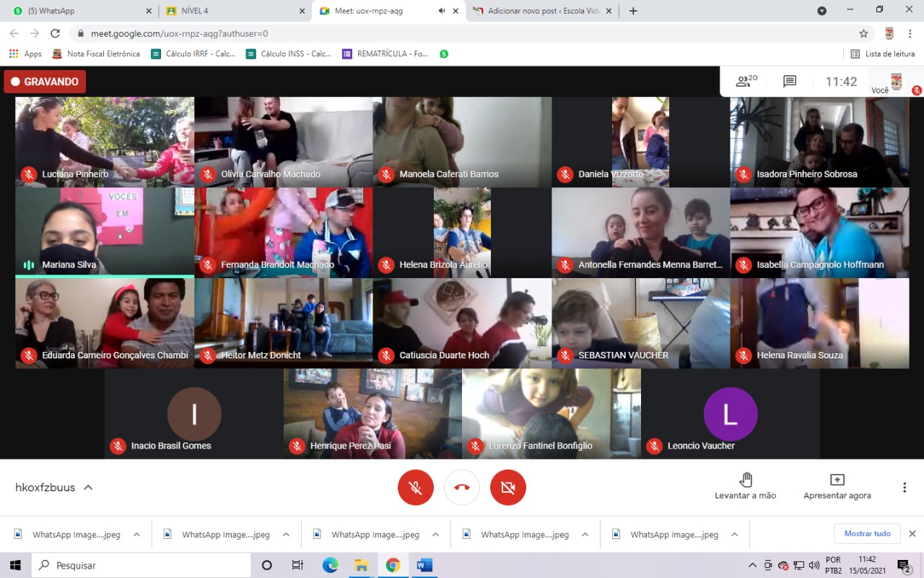Expand options for last WhatsApp Image download
924x578 pixels.
pos(734,535)
